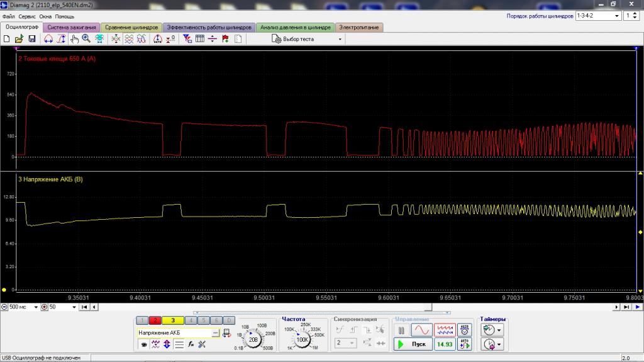
Task: Toggle channel 6 button
Action: click(x=216, y=320)
